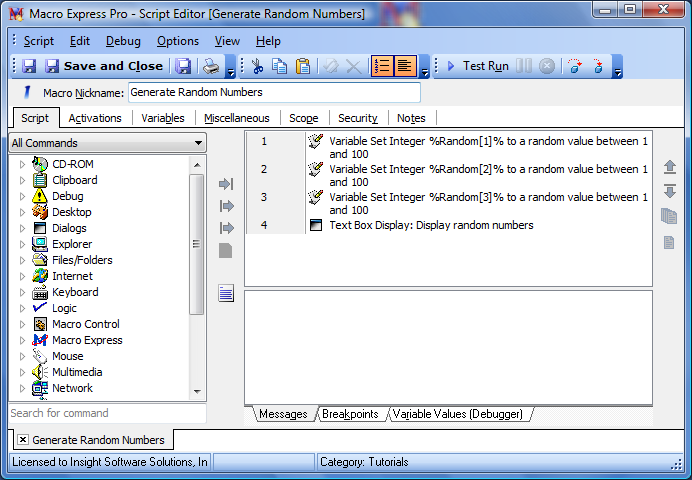Screen dimensions: 692x480
Task: Click the script list view icon
Action: click(x=226, y=293)
